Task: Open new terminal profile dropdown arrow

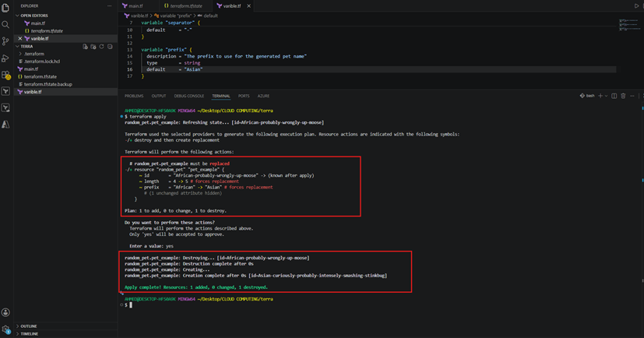Action: [x=606, y=96]
